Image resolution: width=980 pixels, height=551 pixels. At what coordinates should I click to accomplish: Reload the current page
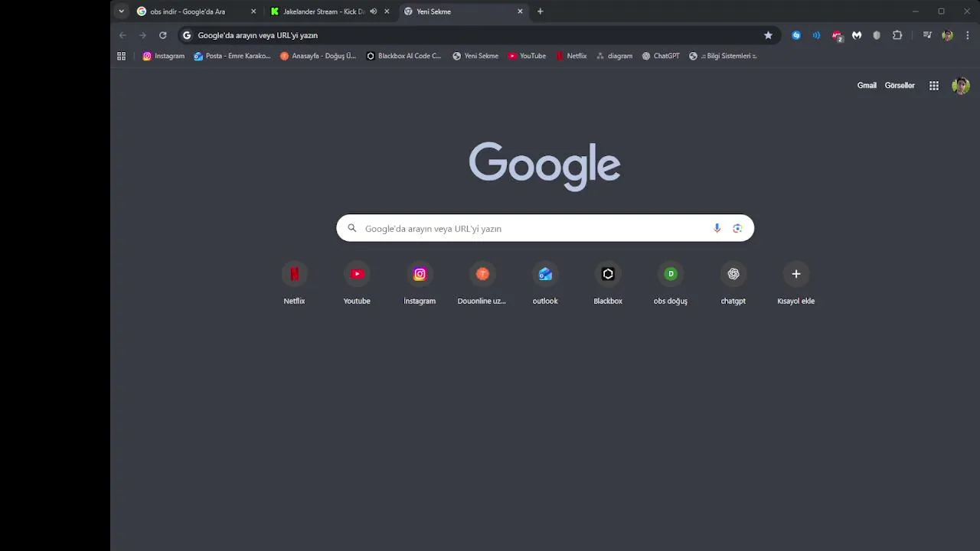[162, 35]
